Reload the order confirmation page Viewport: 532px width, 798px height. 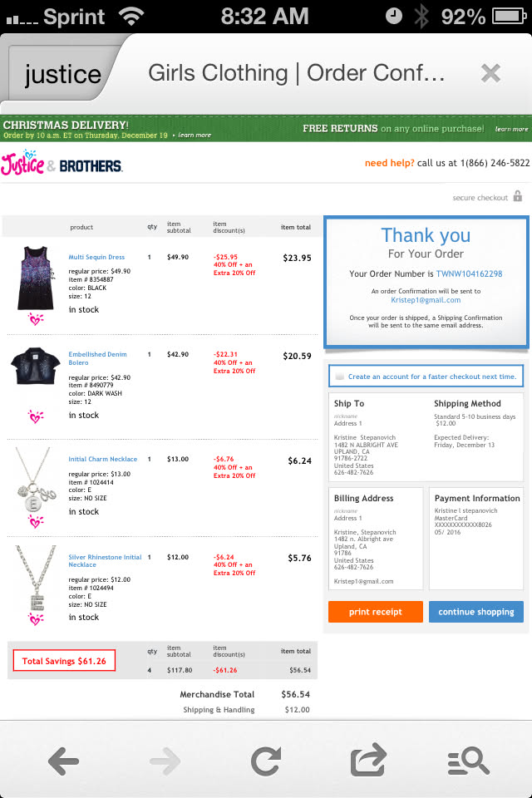click(x=266, y=761)
